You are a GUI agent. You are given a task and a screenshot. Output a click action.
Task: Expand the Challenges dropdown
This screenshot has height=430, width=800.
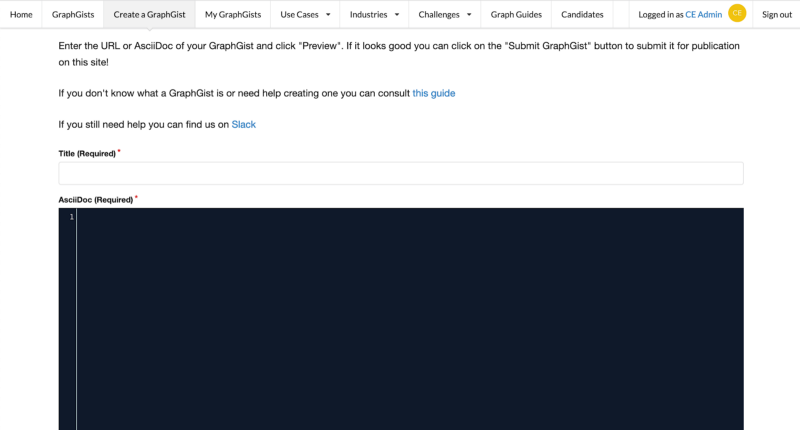point(444,14)
